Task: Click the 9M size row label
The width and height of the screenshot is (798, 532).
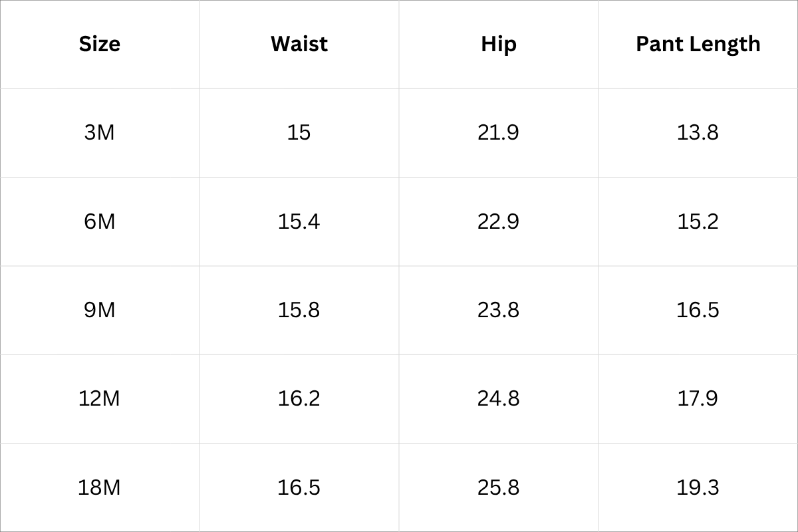Action: (x=100, y=310)
